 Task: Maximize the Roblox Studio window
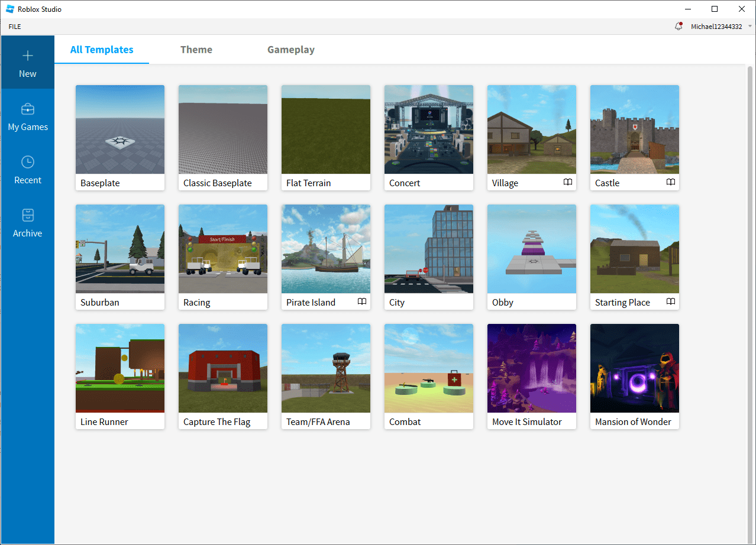[x=715, y=9]
